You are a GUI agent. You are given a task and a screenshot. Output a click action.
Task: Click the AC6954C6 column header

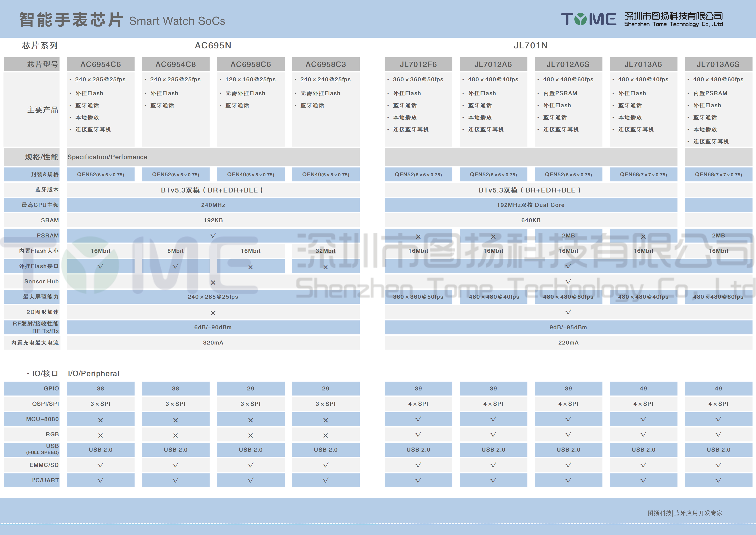(x=101, y=64)
